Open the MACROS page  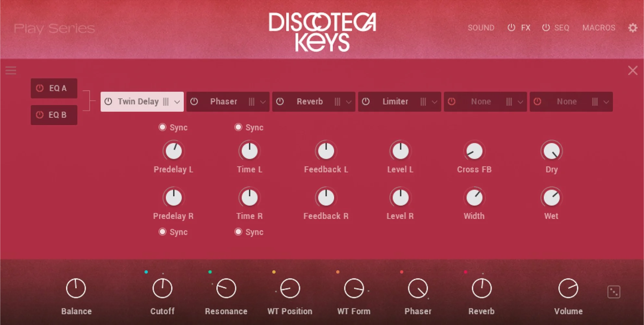click(599, 28)
